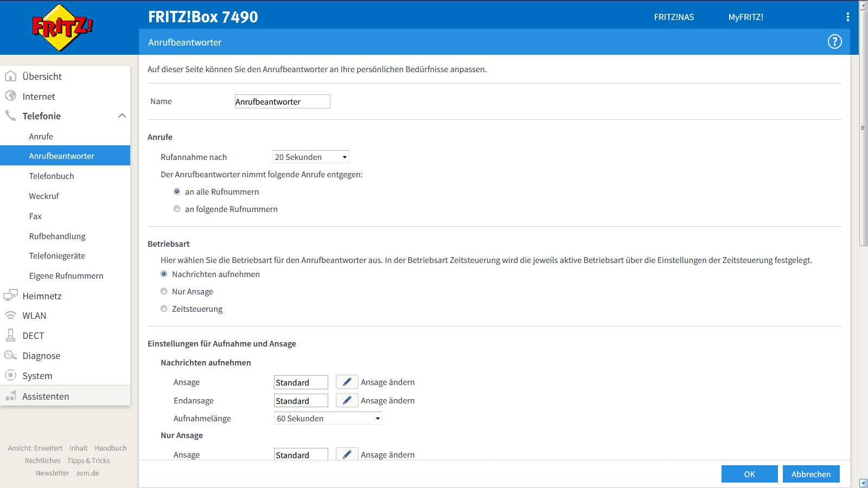The height and width of the screenshot is (488, 868).
Task: Click 'Ansicht: Erweitert' footer link
Action: 35,448
